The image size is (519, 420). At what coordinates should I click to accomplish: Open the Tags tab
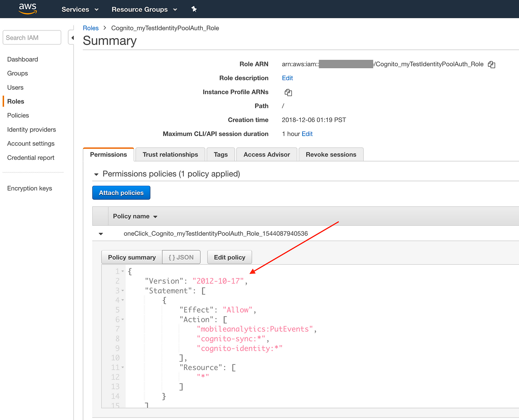(x=221, y=155)
